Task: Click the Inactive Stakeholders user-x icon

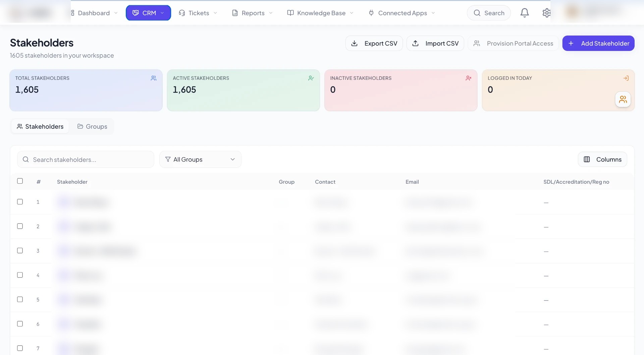Action: pyautogui.click(x=469, y=78)
